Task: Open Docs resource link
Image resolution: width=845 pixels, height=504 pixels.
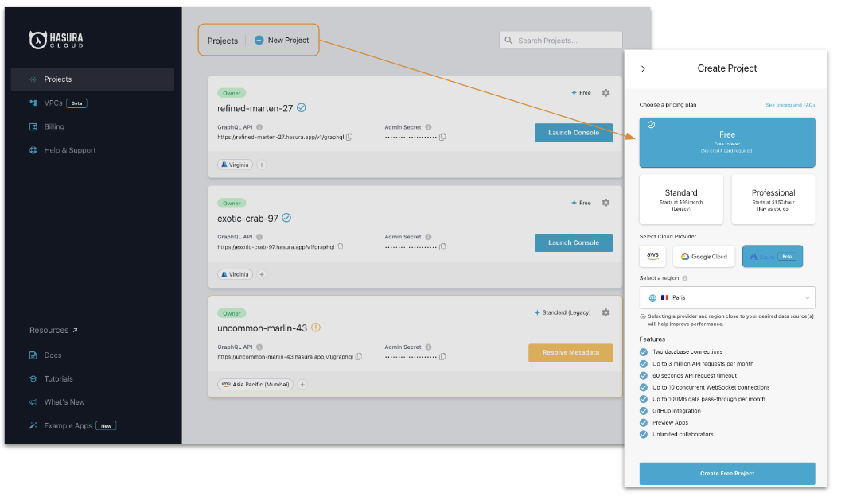Action: pyautogui.click(x=45, y=355)
